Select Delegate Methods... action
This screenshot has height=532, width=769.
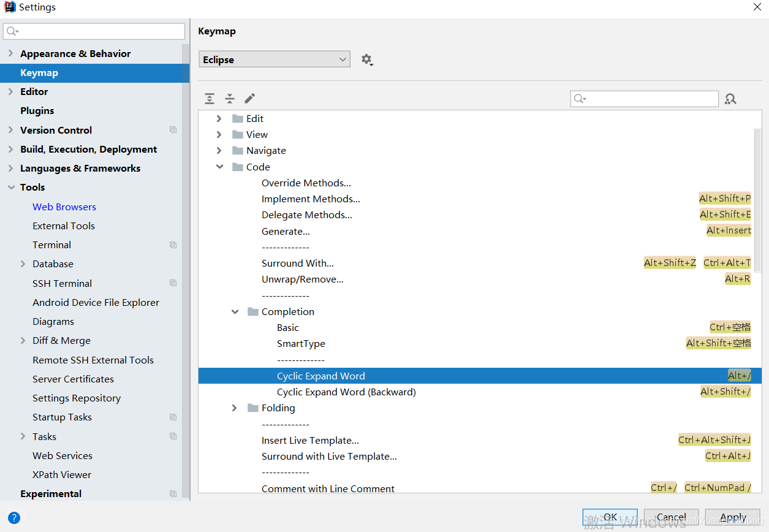(307, 215)
